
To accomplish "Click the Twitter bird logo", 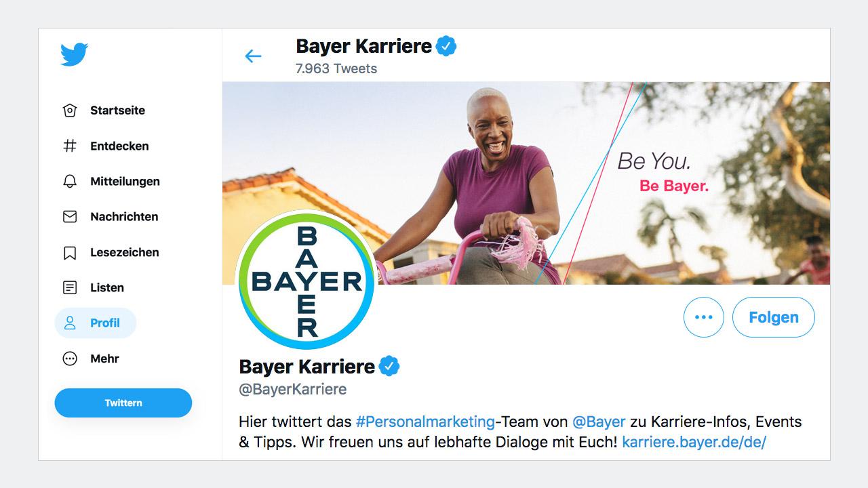I will 74,54.
